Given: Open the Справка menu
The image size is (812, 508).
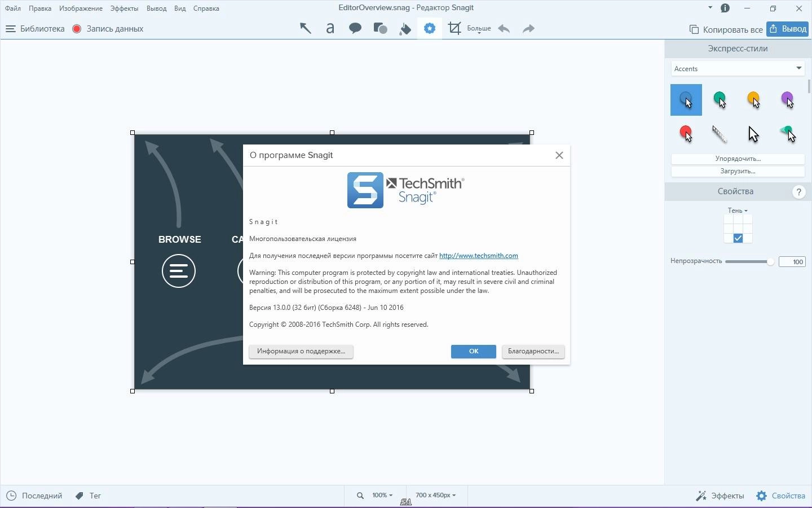Looking at the screenshot, I should point(206,8).
